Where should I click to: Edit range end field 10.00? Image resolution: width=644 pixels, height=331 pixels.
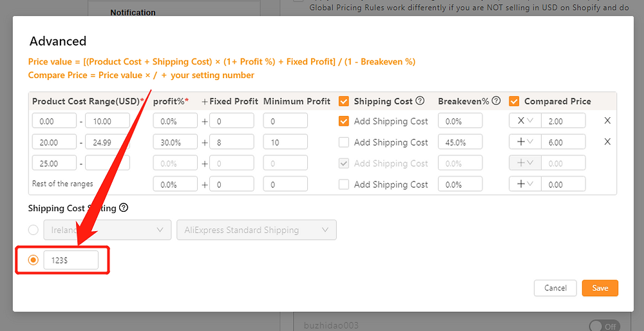tap(108, 120)
